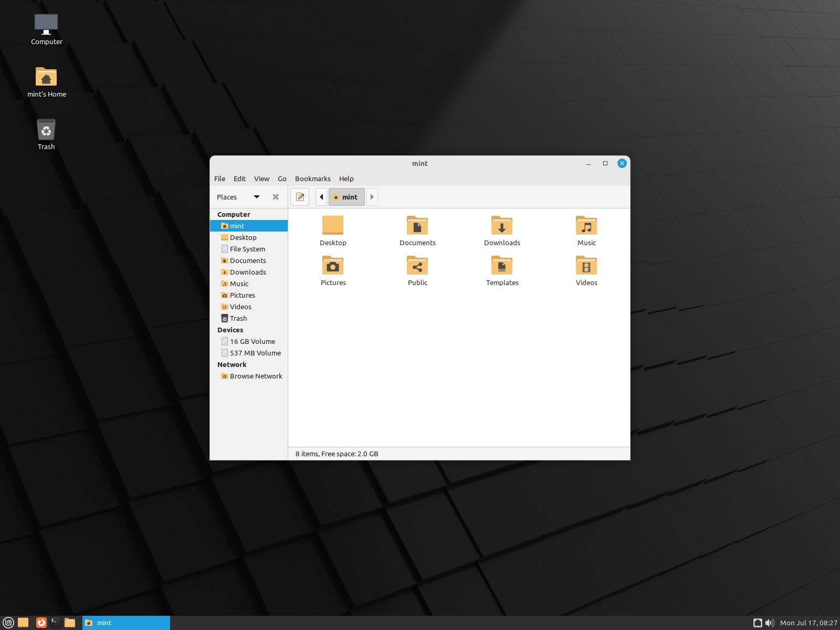840x630 pixels.
Task: Close the sidebar with the X button
Action: [x=275, y=197]
